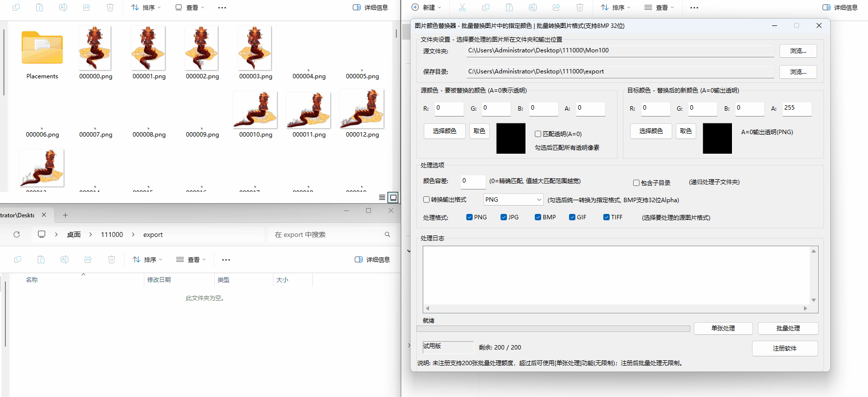868x397 pixels.
Task: Click the black target color swatch
Action: coord(717,139)
